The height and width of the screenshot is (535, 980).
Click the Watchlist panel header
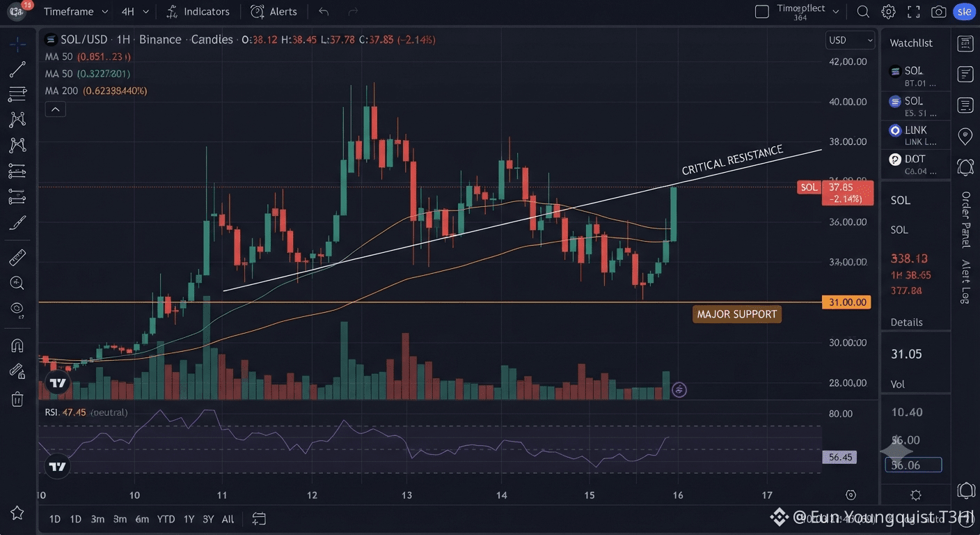click(x=911, y=43)
